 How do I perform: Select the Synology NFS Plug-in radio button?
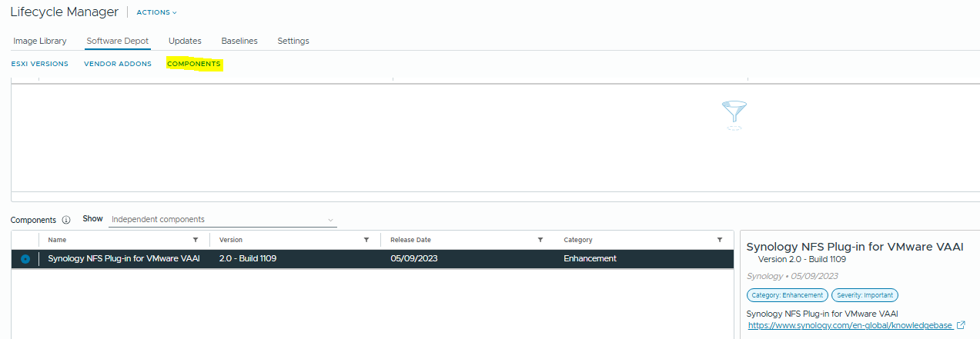[25, 259]
